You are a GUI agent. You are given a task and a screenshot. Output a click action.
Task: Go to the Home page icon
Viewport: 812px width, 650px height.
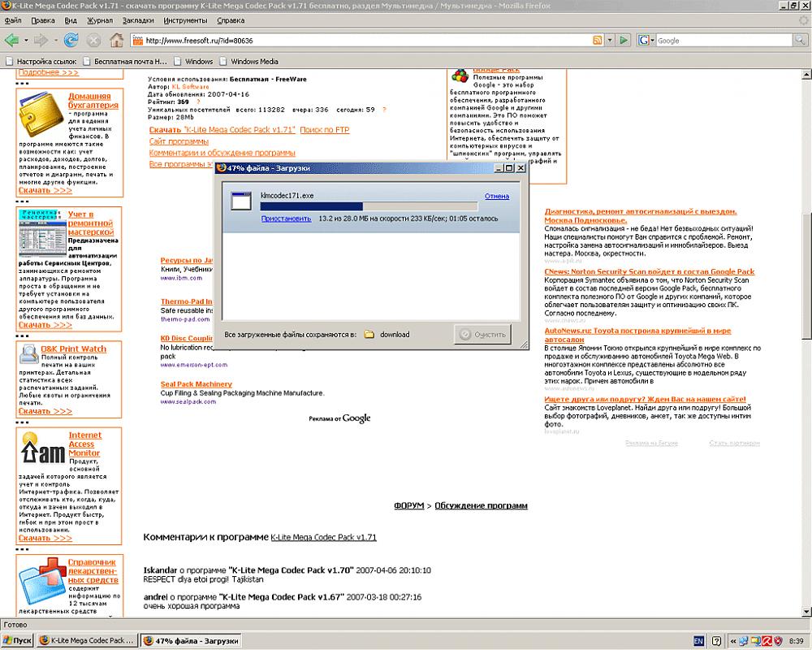coord(116,40)
